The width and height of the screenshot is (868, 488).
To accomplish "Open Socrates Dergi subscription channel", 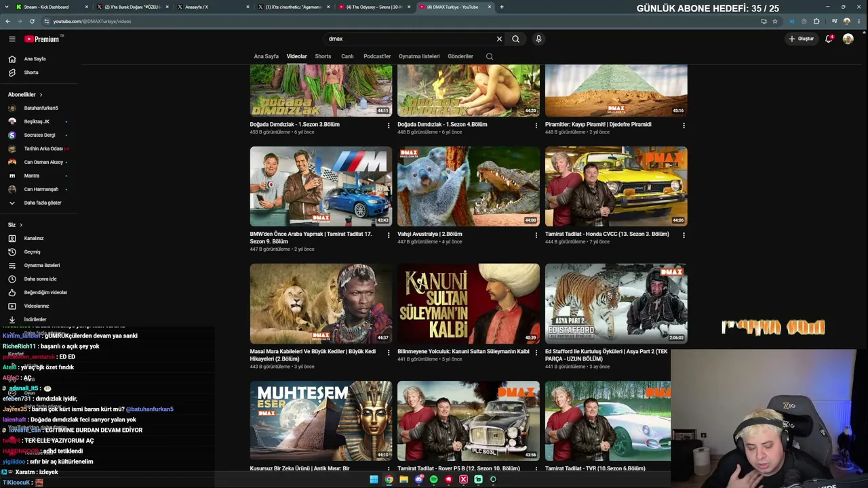I will pos(39,135).
